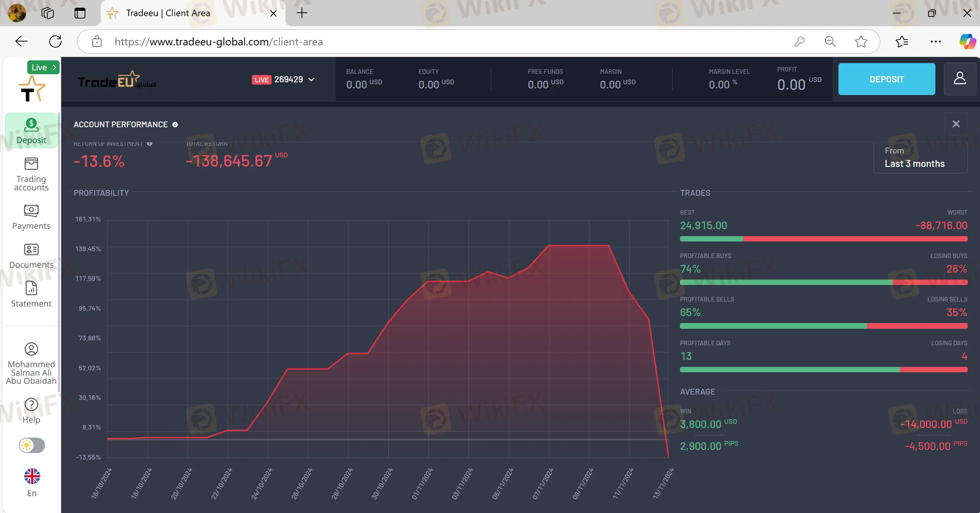Open user profile icon next to Deposit
The width and height of the screenshot is (980, 513).
(960, 79)
